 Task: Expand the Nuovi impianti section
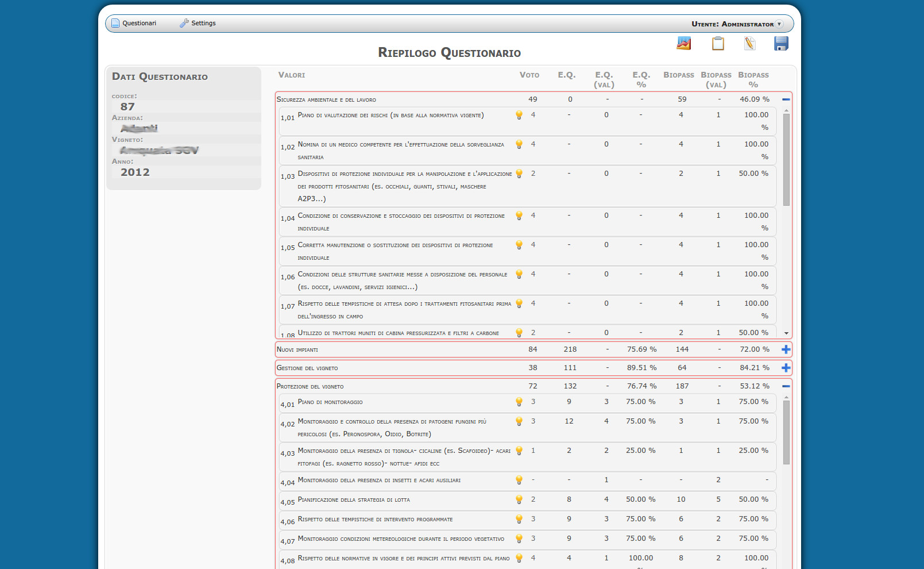786,349
